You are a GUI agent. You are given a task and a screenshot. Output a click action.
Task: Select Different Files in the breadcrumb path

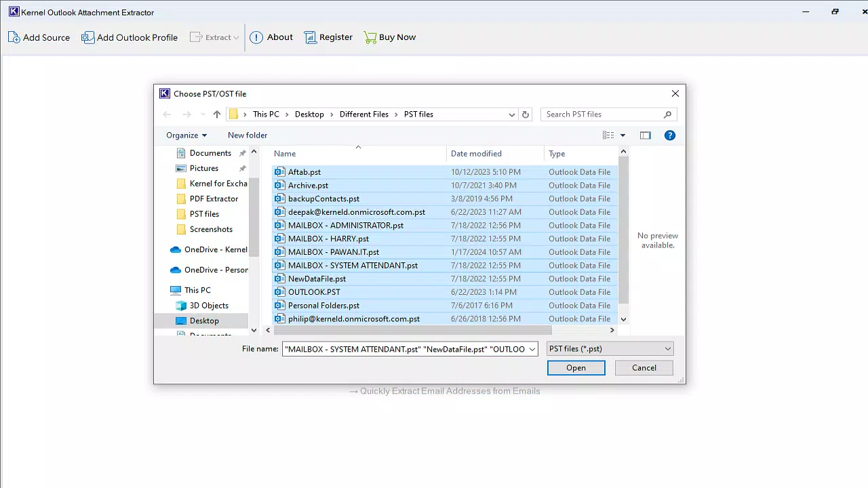tap(364, 115)
